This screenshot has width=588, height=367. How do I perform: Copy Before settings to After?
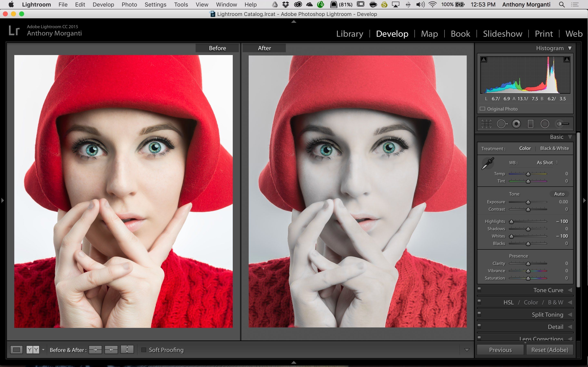pos(95,350)
